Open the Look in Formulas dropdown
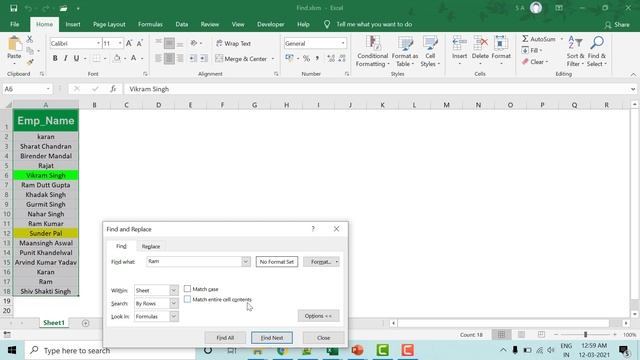This screenshot has width=640, height=360. 173,316
